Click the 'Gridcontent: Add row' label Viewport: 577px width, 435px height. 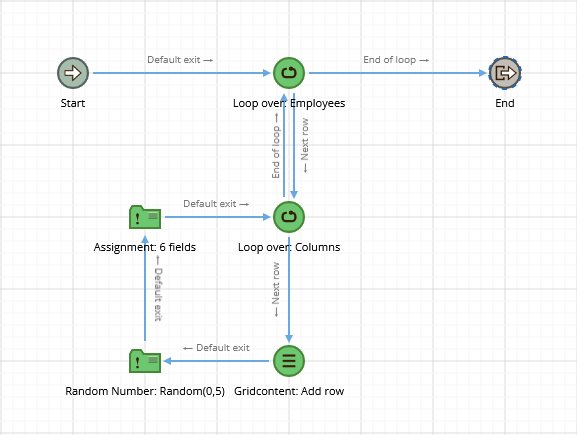[x=289, y=391]
